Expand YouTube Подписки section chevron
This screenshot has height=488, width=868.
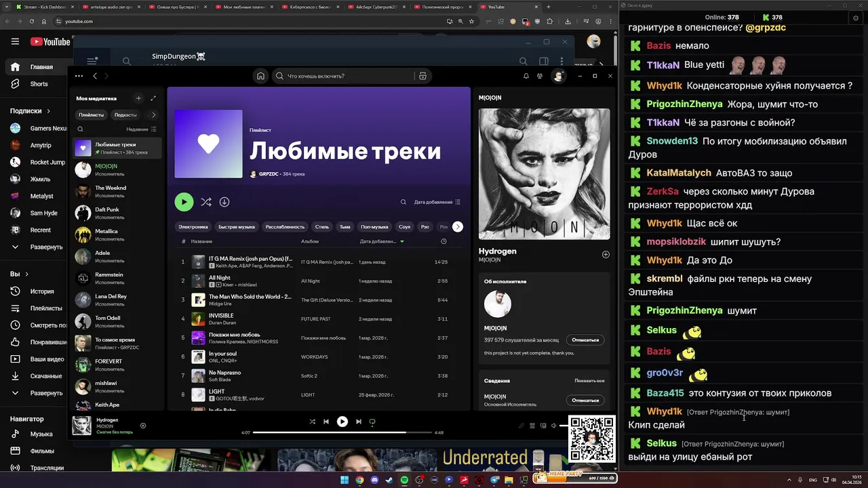pyautogui.click(x=48, y=110)
